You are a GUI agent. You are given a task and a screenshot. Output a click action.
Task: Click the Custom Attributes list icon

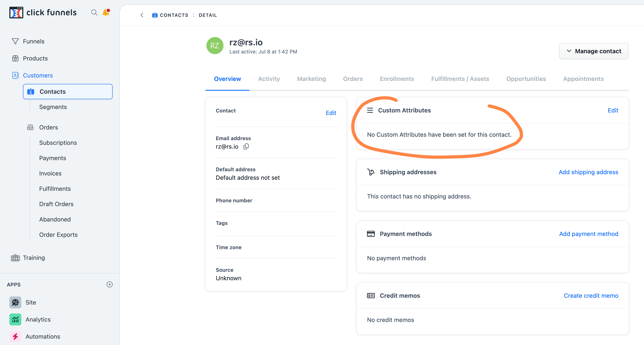click(x=370, y=110)
